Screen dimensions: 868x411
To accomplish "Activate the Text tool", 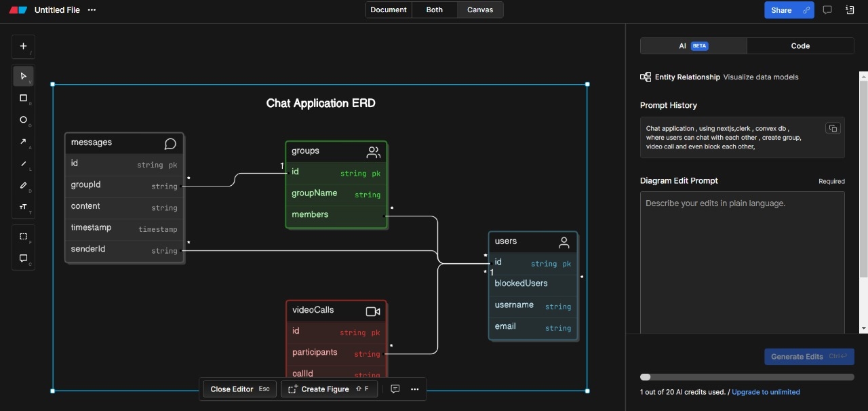I will [x=23, y=207].
